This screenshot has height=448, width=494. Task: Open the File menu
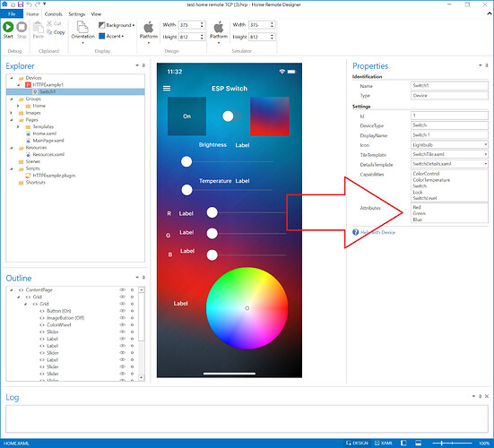click(x=12, y=13)
